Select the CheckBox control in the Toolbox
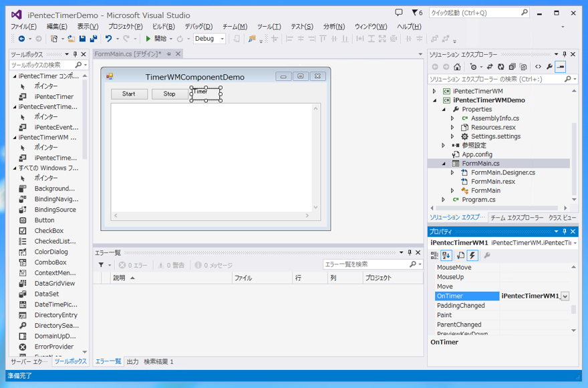The height and width of the screenshot is (388, 588). (x=49, y=230)
